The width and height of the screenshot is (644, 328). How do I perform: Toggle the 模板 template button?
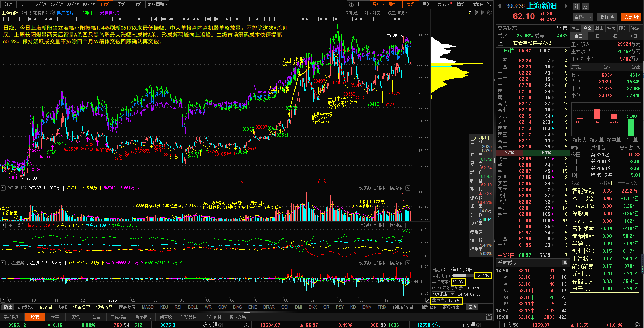[472, 307]
